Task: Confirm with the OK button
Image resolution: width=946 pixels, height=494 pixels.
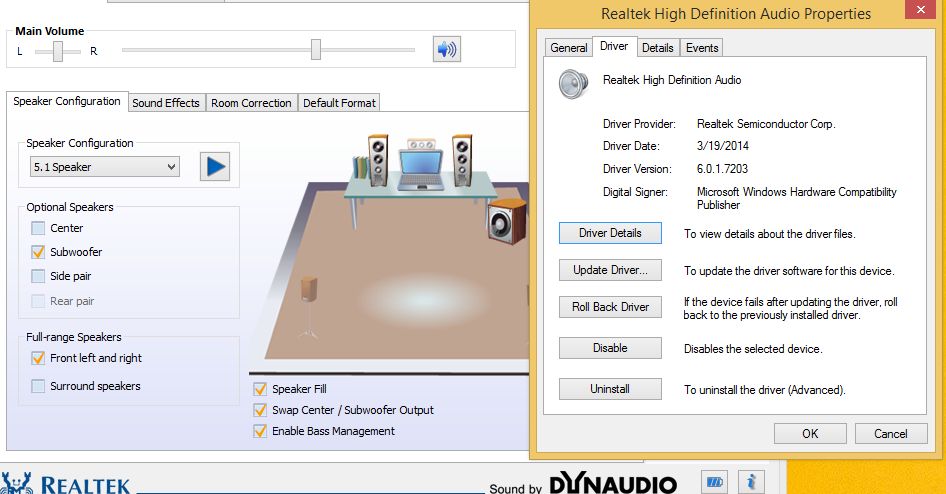Action: click(x=810, y=434)
